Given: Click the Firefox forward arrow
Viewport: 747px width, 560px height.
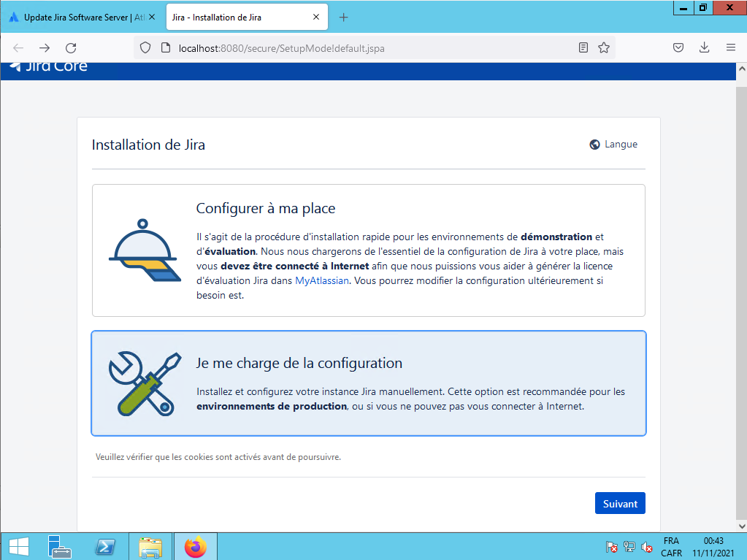Looking at the screenshot, I should 45,47.
